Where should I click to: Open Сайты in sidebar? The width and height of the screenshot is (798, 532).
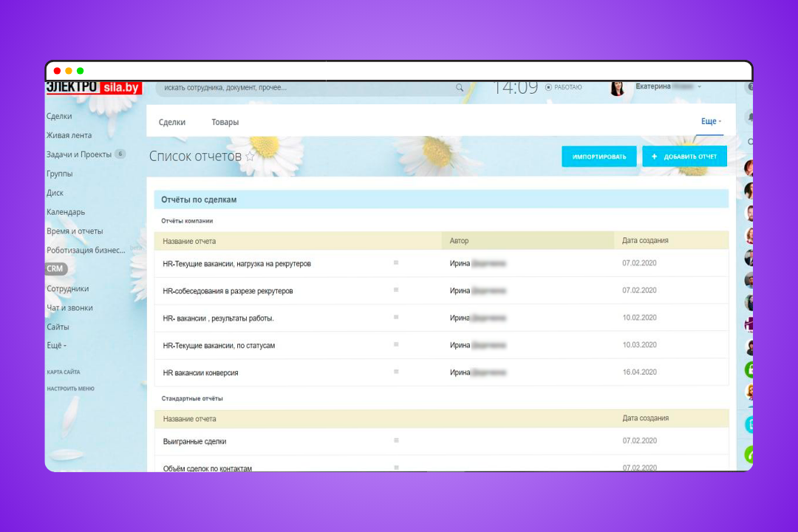tap(58, 327)
